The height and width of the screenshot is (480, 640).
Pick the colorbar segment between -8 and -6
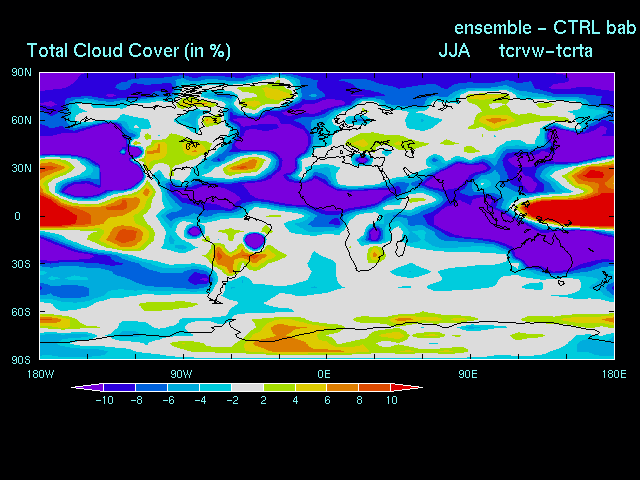click(x=151, y=387)
